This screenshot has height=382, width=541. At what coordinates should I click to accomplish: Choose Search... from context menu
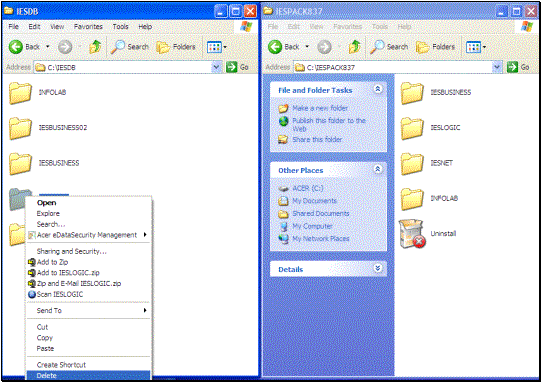click(x=88, y=224)
